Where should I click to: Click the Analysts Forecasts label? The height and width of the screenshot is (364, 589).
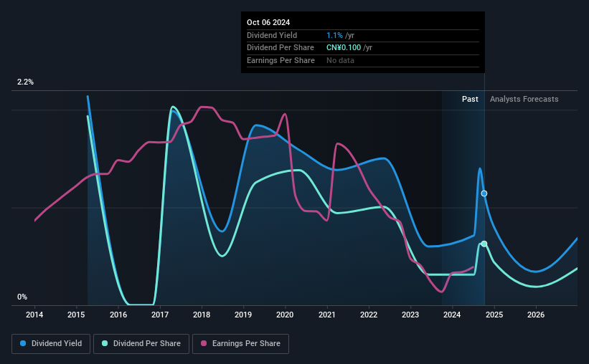coord(524,99)
